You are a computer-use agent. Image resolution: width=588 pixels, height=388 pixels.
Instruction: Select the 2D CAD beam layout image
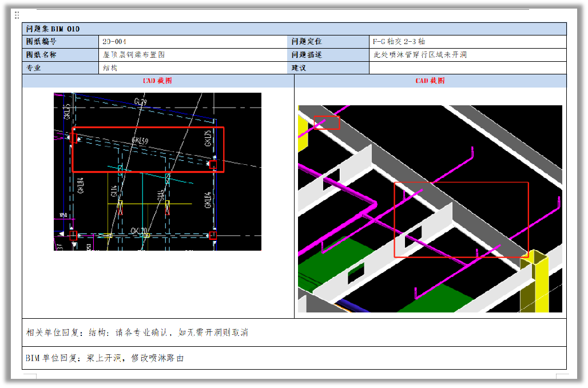pos(157,172)
